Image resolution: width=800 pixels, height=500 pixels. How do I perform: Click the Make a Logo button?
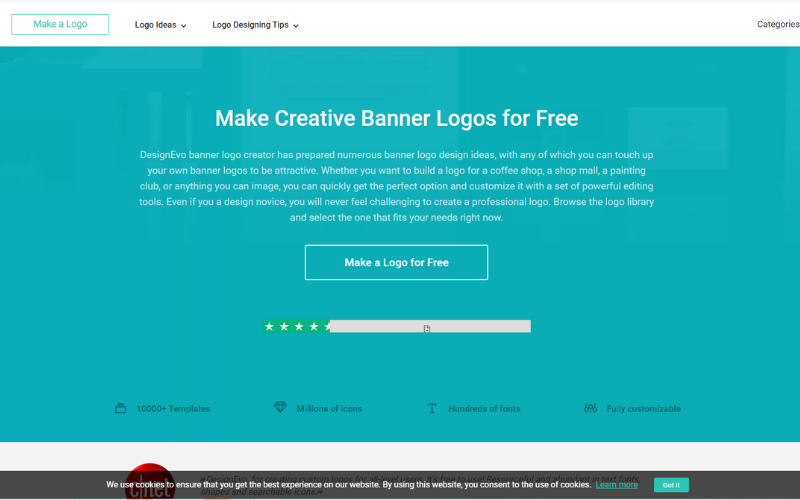click(x=60, y=24)
